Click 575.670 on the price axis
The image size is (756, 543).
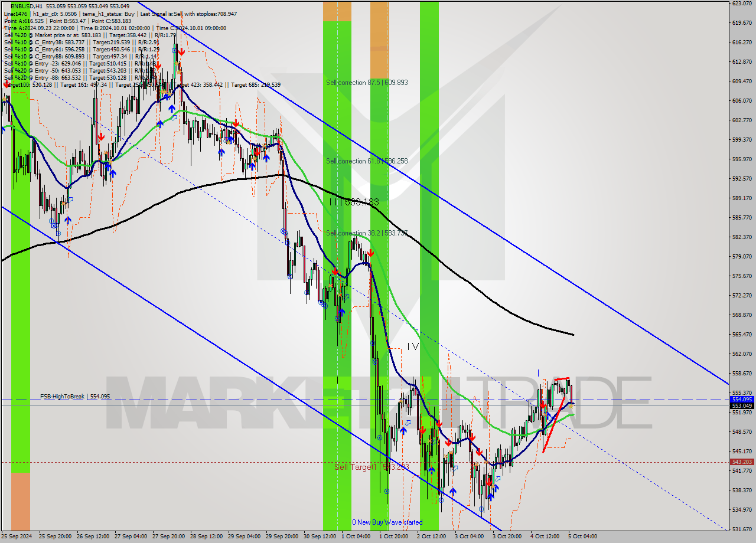pyautogui.click(x=742, y=276)
